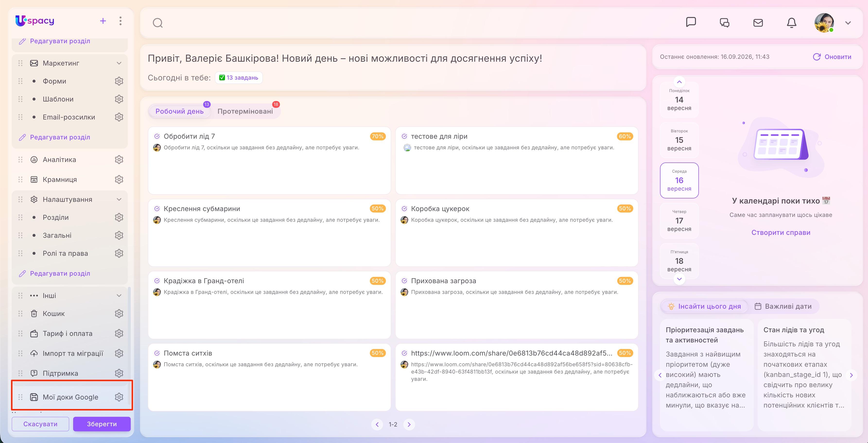Collapse the Налаштування section
Image resolution: width=868 pixels, height=443 pixels.
click(x=119, y=199)
